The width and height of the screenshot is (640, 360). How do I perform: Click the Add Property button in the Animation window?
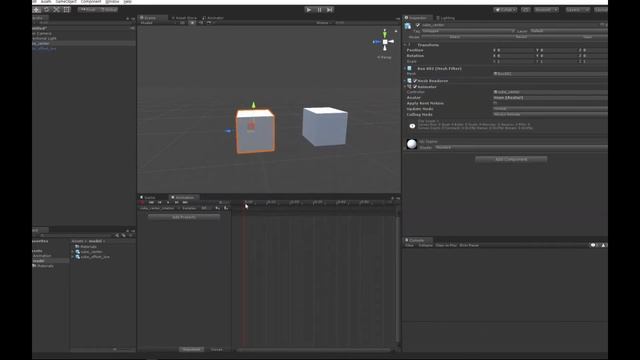pyautogui.click(x=184, y=217)
